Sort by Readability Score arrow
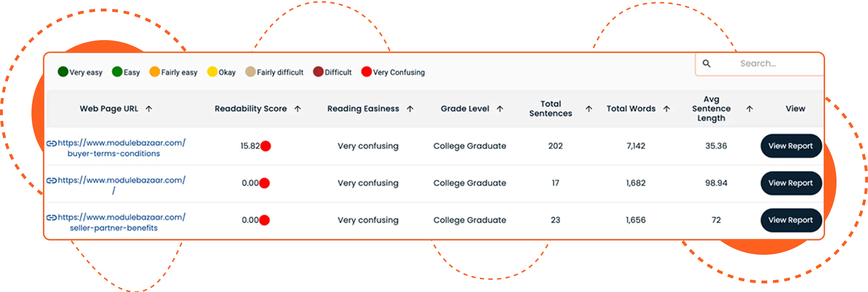 [x=297, y=109]
